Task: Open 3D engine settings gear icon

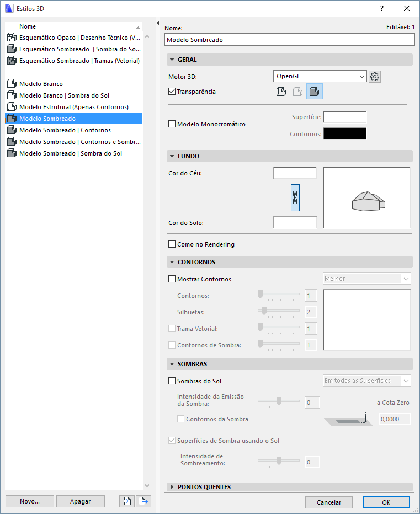Action: (375, 77)
